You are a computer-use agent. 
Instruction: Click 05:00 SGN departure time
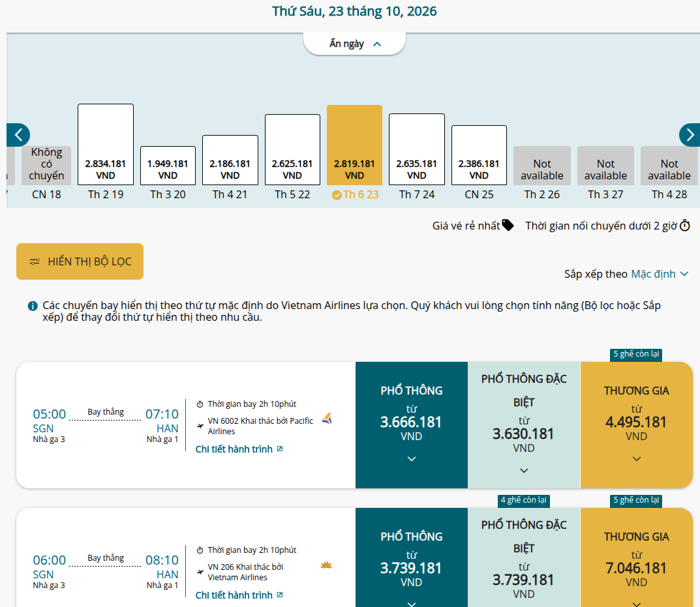(50, 414)
